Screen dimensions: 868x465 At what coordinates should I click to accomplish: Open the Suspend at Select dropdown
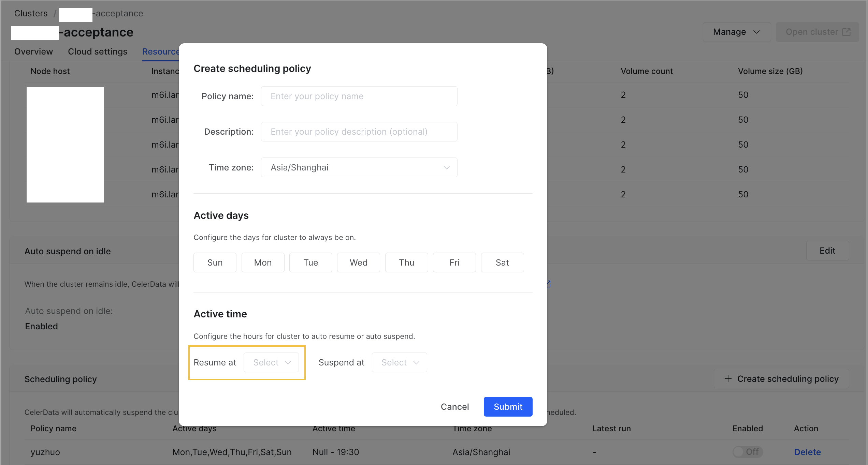click(399, 362)
